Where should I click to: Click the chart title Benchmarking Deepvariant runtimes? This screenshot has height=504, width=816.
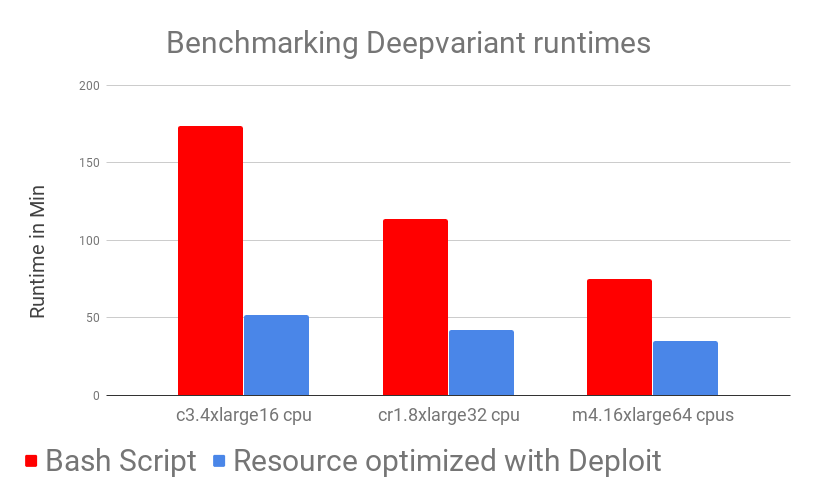point(409,43)
